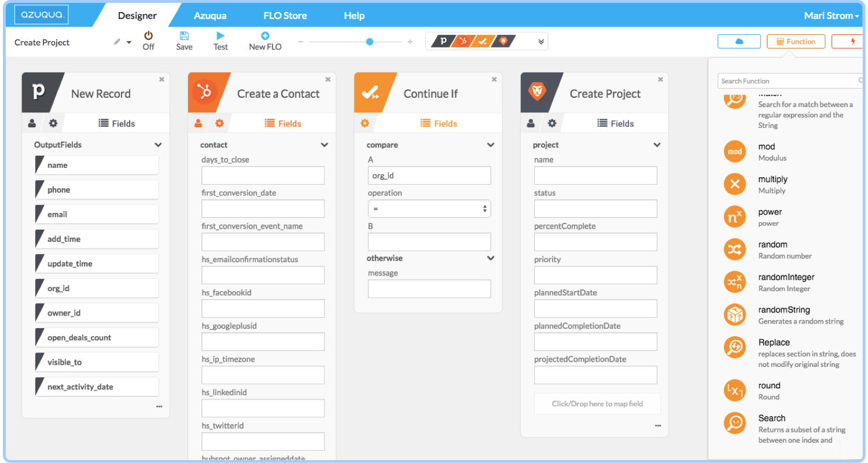Select the Replace function icon
The height and width of the screenshot is (463, 868).
click(735, 347)
